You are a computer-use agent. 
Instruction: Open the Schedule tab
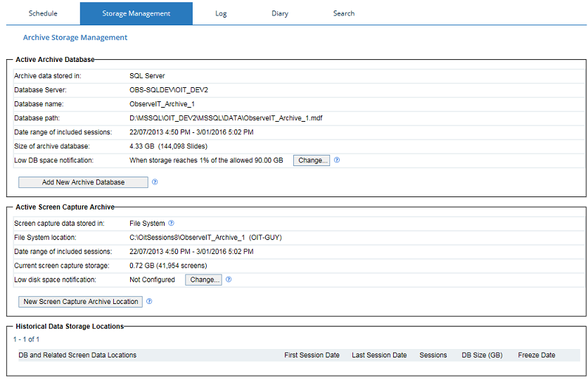coord(43,13)
